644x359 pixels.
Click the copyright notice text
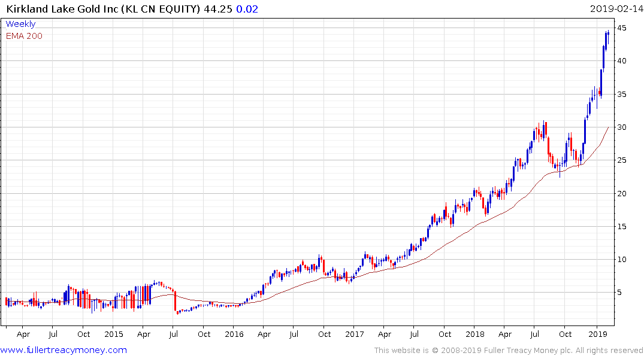click(509, 351)
